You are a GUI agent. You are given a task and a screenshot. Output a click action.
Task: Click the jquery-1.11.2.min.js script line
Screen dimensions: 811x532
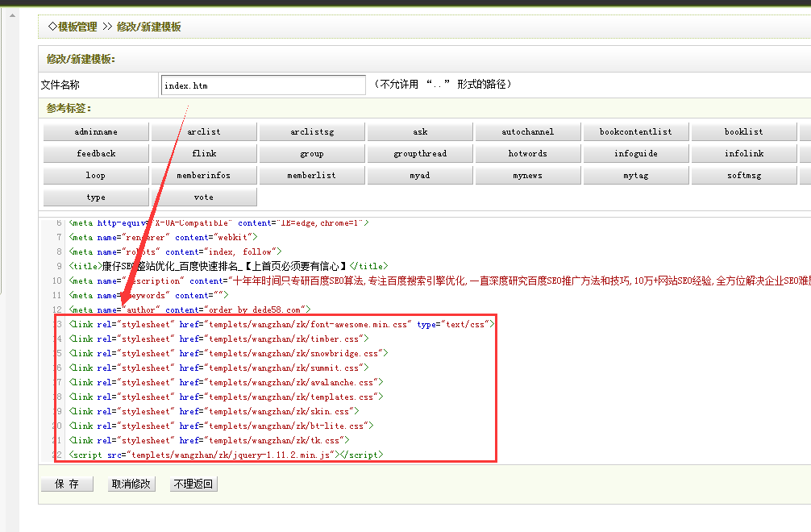coord(227,455)
